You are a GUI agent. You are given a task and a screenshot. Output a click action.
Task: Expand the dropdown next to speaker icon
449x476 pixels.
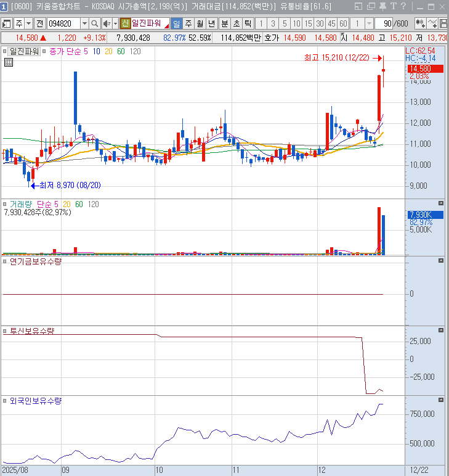[x=115, y=23]
